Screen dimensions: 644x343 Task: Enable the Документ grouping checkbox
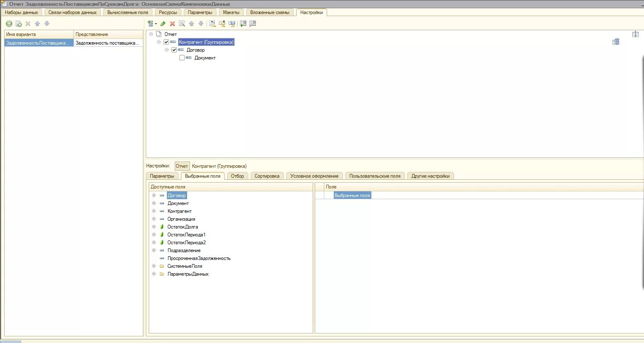182,58
